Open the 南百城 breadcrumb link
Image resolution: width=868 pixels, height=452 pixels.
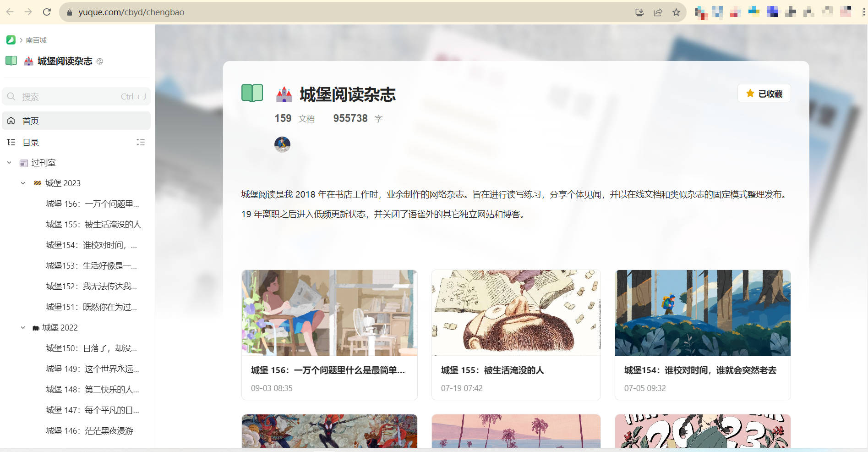36,40
